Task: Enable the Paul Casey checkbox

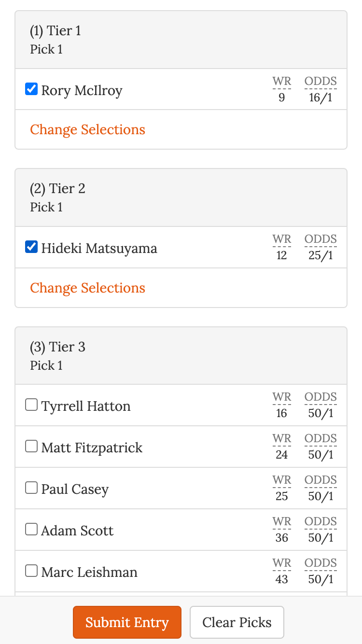Action: point(31,488)
